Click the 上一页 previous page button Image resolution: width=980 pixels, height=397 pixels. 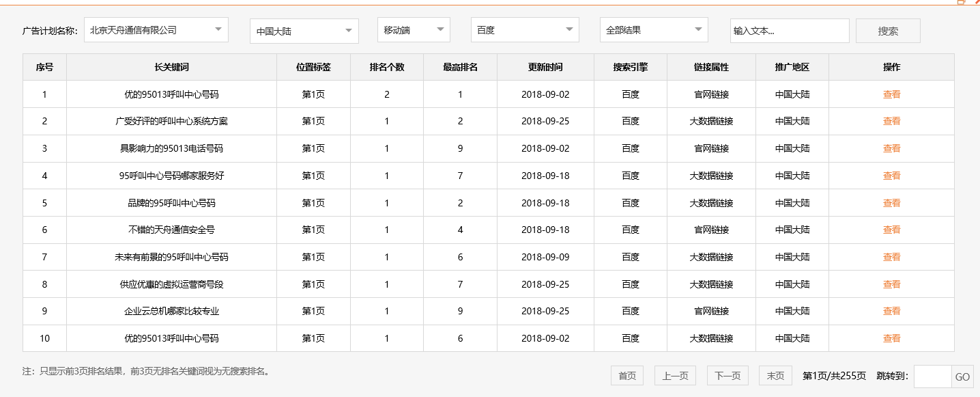(x=674, y=375)
